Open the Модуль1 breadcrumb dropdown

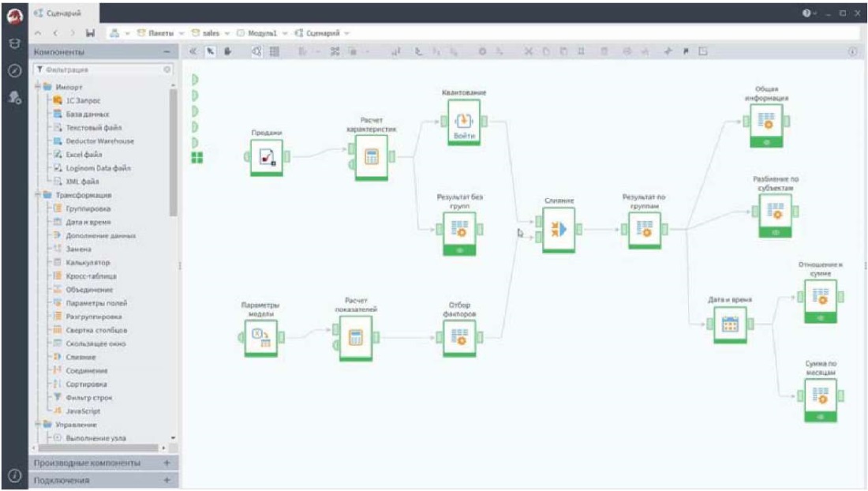[x=285, y=34]
